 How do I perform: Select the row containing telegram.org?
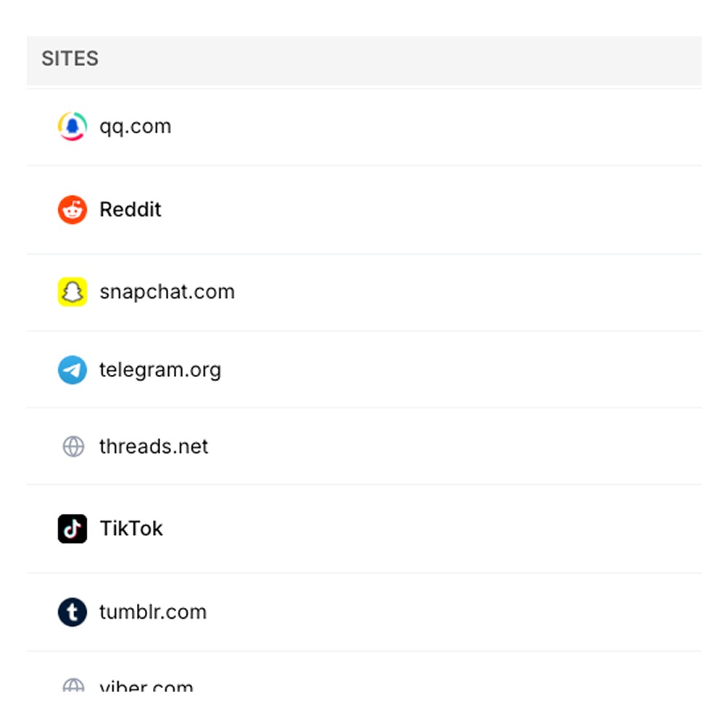coord(291,369)
